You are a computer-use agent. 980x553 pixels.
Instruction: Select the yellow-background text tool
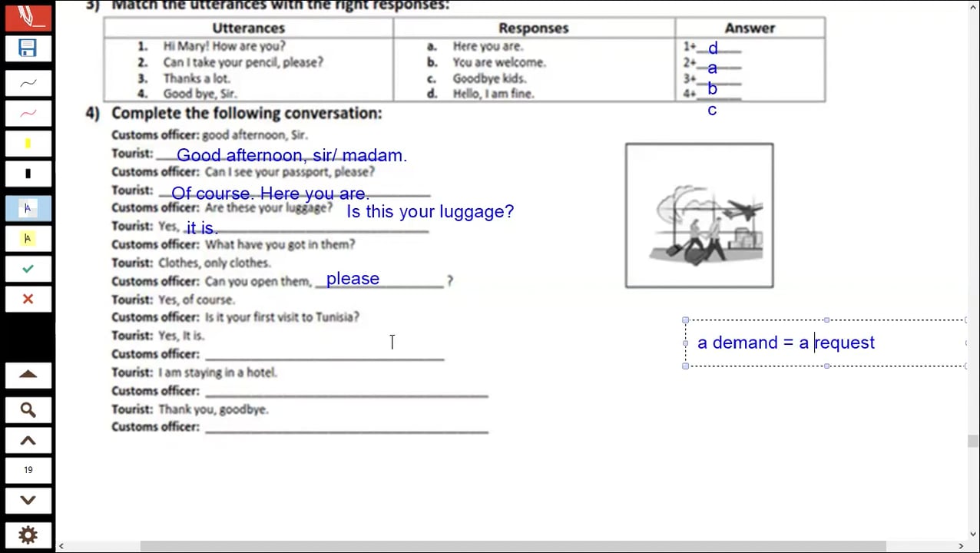point(28,239)
